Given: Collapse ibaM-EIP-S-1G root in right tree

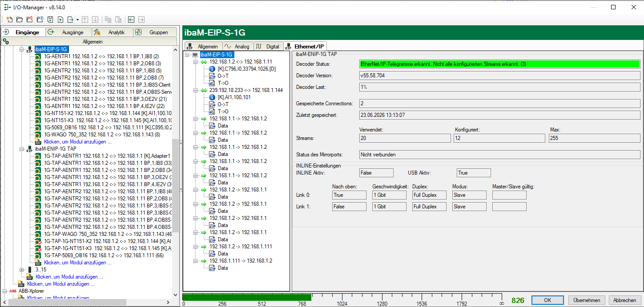Looking at the screenshot, I should (187, 55).
